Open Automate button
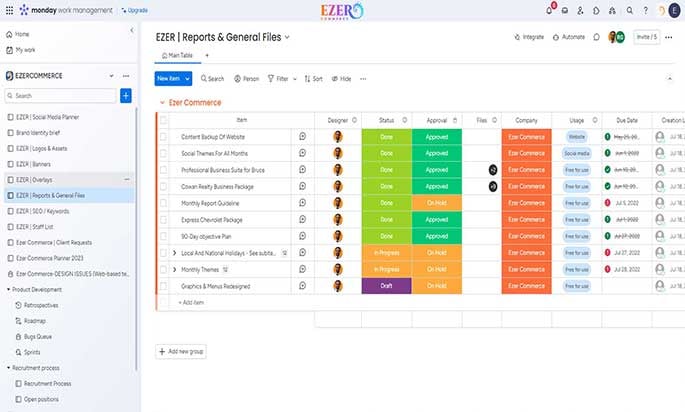The width and height of the screenshot is (685, 412). click(569, 37)
